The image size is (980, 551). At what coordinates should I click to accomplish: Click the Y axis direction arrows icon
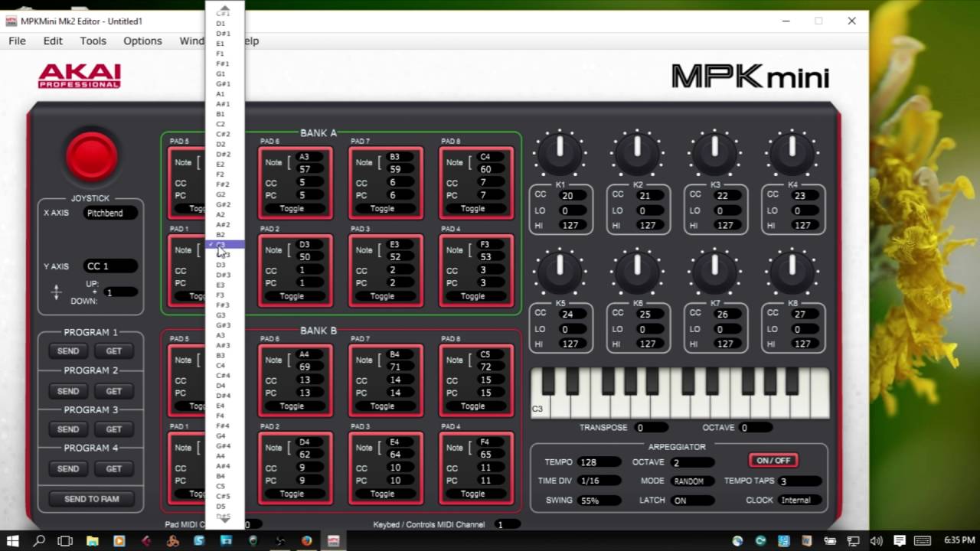pyautogui.click(x=56, y=292)
